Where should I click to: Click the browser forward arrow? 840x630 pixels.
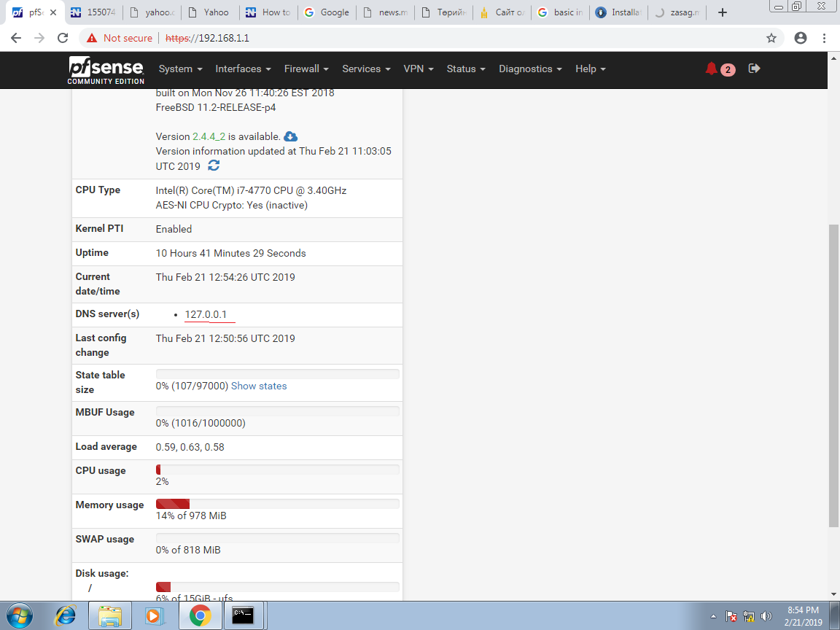coord(39,38)
